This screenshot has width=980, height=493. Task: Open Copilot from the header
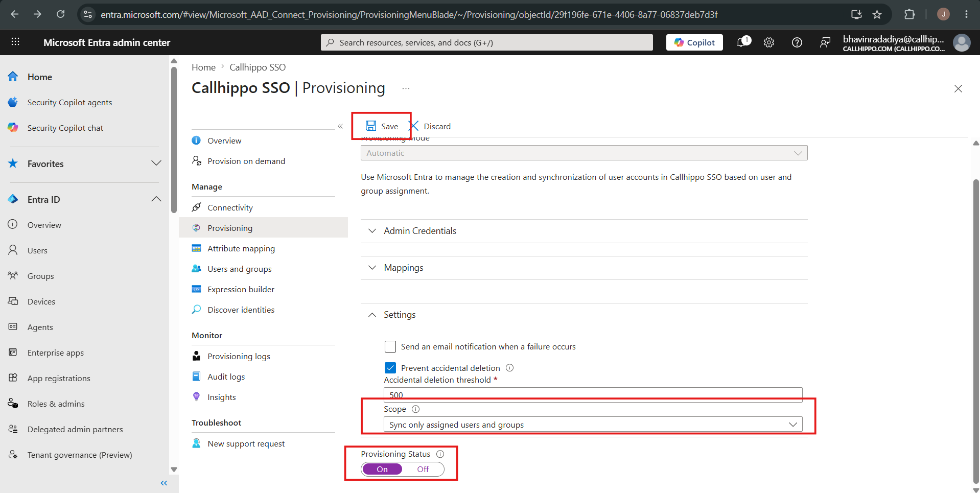click(x=694, y=42)
